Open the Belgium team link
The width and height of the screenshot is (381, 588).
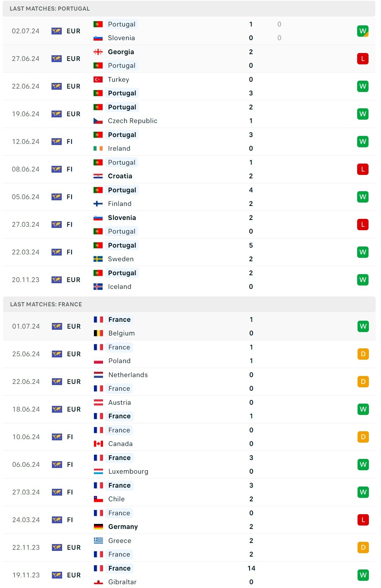[x=121, y=333]
